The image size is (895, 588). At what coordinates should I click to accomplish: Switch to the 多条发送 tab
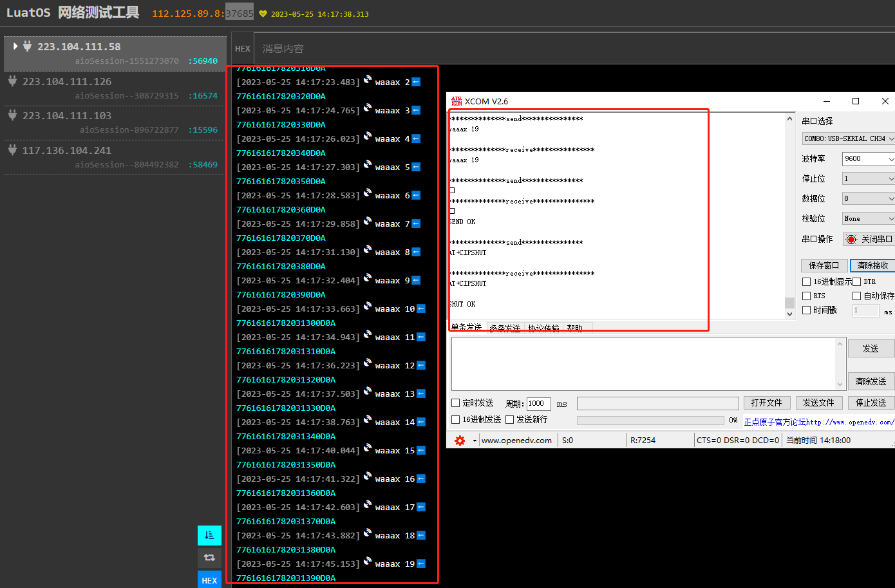(505, 328)
